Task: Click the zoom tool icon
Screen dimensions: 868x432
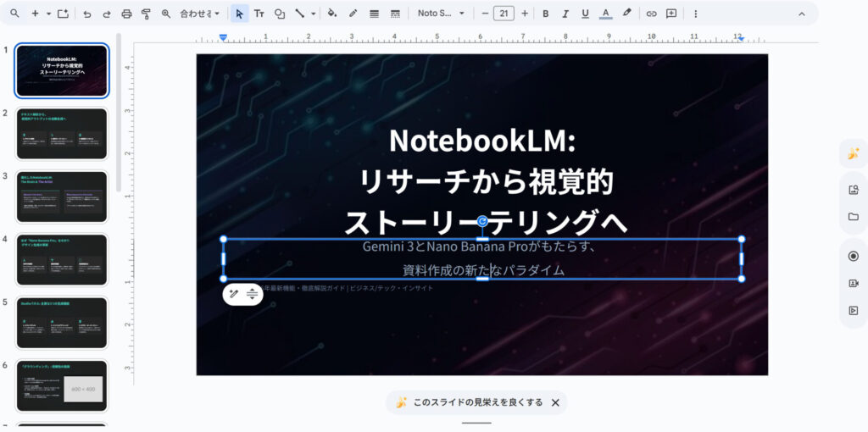Action: 165,14
